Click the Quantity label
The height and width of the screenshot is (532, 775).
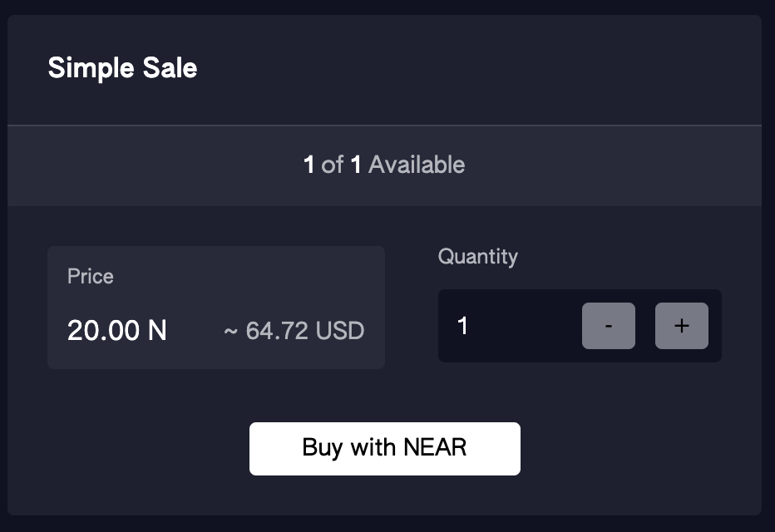click(478, 256)
